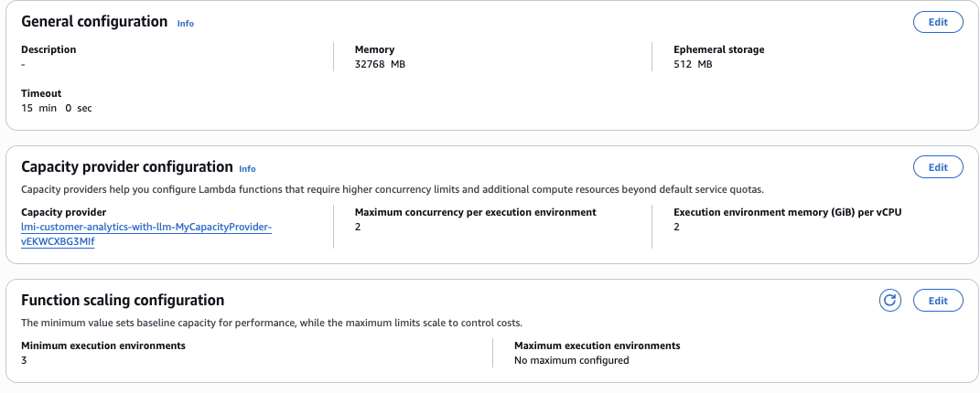Click the General configuration heading
Screen dimensions: 980x393
(94, 21)
